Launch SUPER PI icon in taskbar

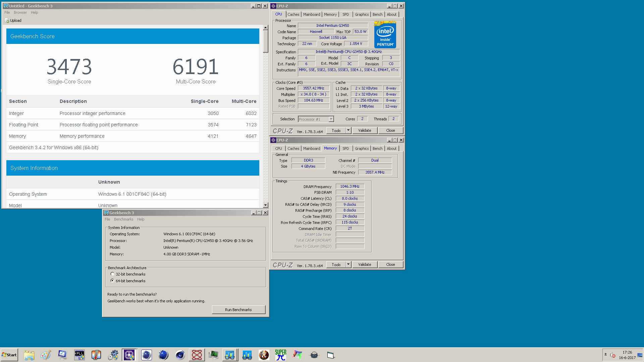(x=281, y=355)
